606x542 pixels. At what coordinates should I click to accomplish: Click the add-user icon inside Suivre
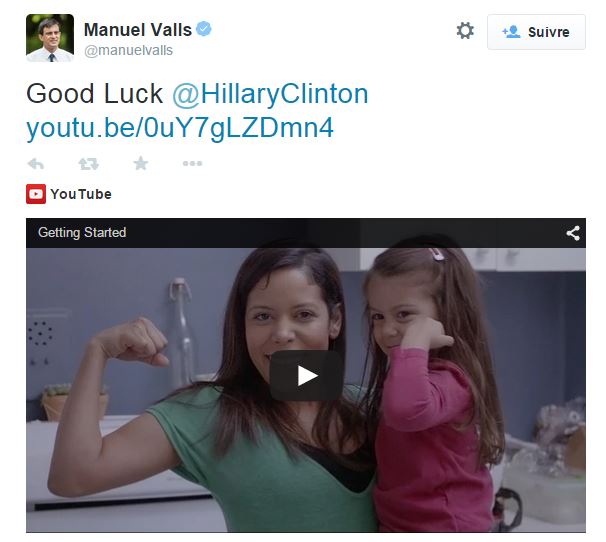[x=511, y=32]
